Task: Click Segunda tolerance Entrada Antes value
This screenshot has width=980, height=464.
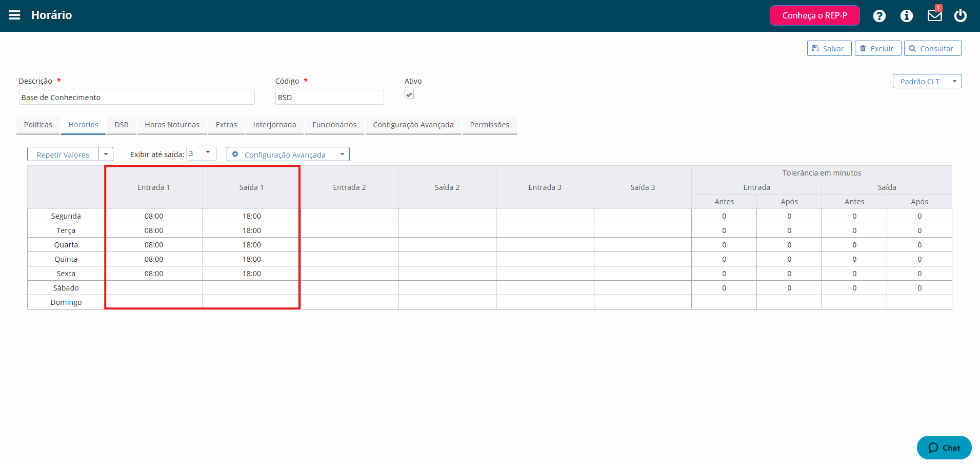Action: pos(724,216)
